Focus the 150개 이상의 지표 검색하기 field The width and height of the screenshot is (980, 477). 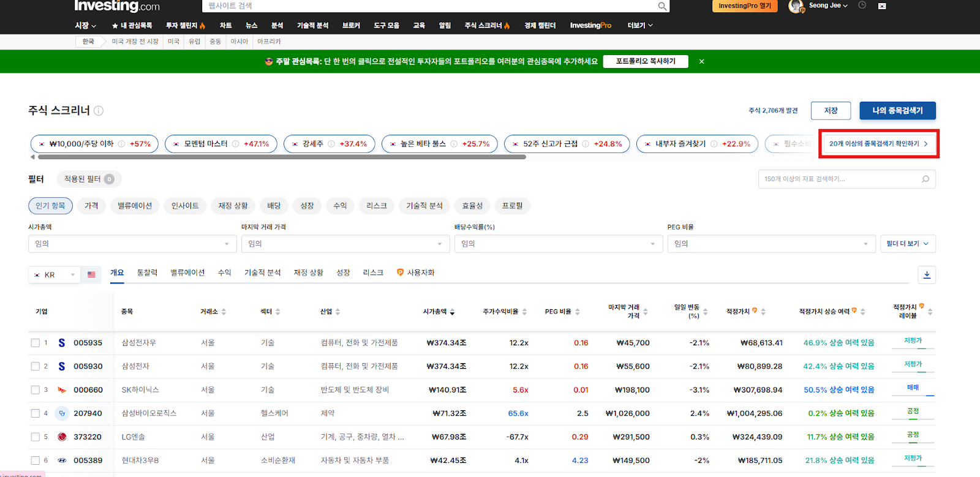click(847, 179)
